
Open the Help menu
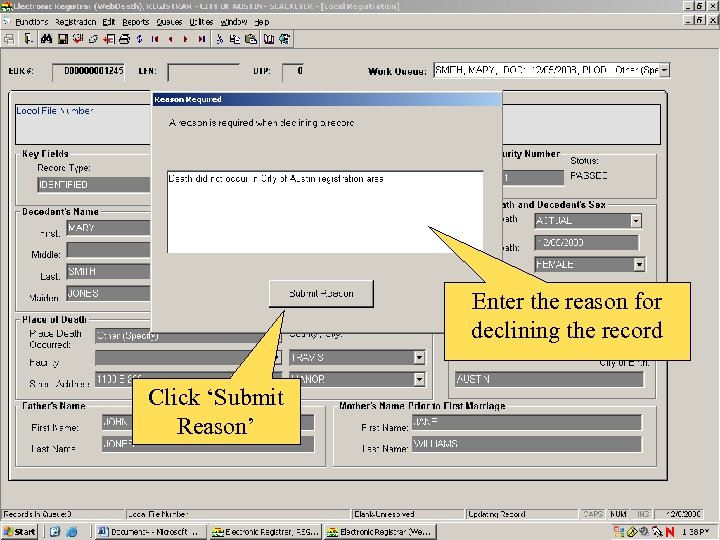262,22
